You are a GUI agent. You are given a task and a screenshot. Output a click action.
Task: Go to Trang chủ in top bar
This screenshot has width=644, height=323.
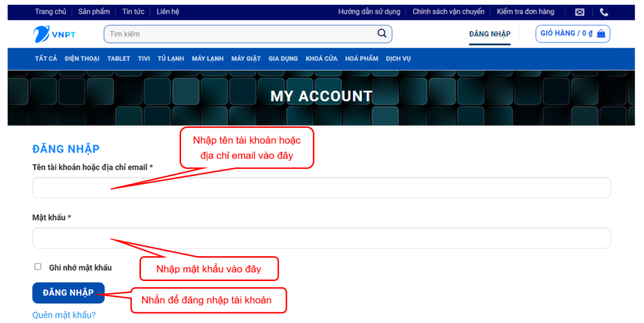(50, 12)
